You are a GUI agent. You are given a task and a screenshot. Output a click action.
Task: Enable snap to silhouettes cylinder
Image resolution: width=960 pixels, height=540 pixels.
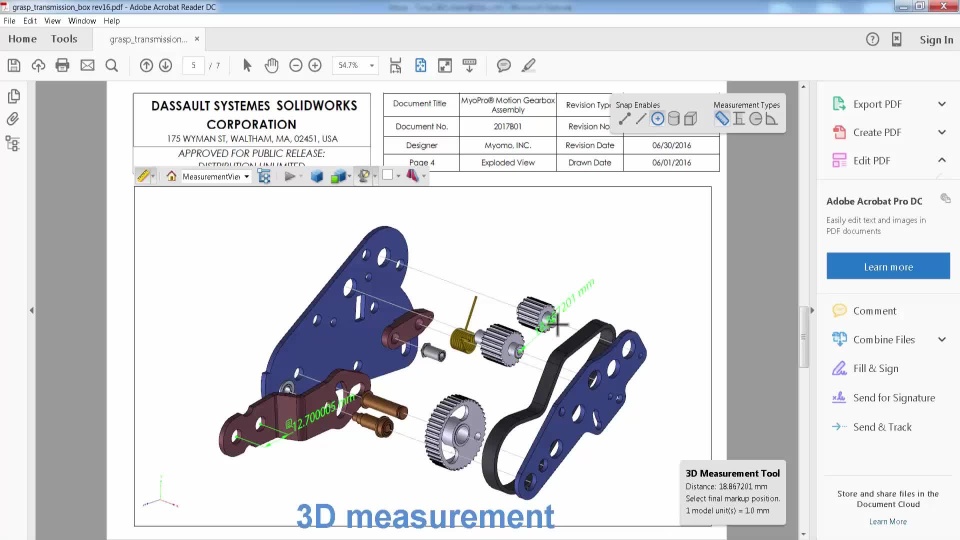coord(673,119)
